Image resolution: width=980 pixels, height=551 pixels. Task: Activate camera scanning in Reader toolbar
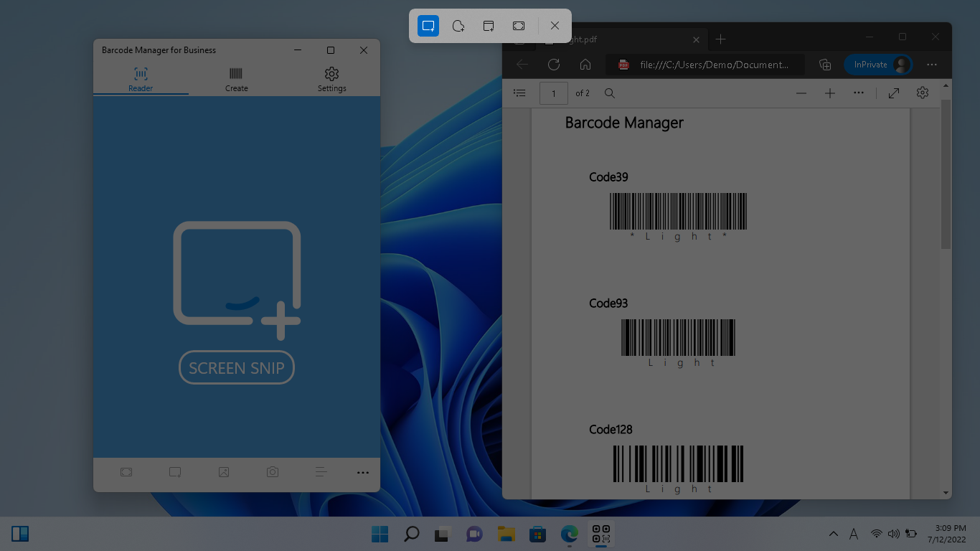tap(272, 472)
